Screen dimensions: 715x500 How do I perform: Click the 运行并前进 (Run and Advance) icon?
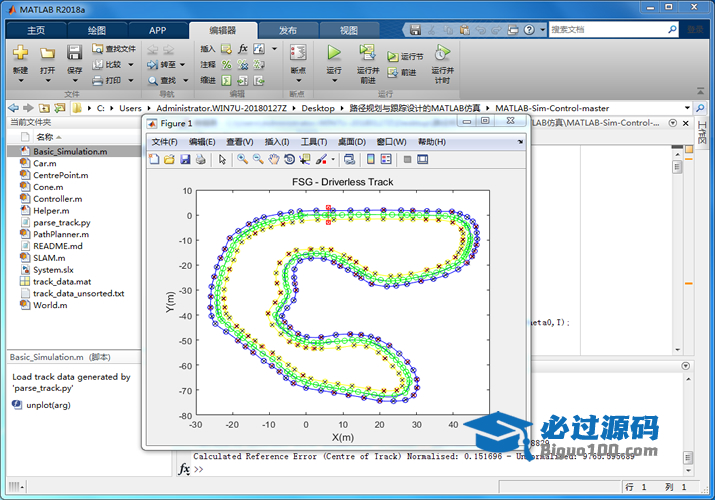pos(368,52)
